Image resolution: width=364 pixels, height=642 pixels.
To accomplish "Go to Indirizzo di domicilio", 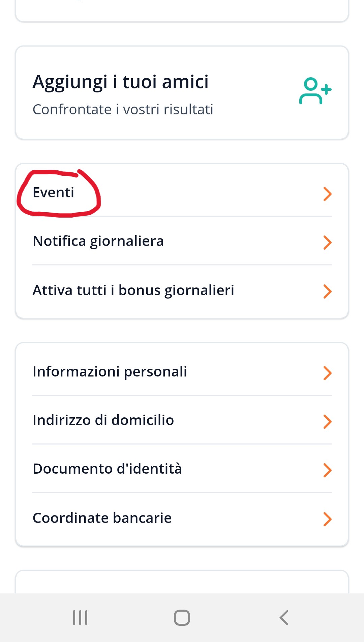I will [x=182, y=420].
